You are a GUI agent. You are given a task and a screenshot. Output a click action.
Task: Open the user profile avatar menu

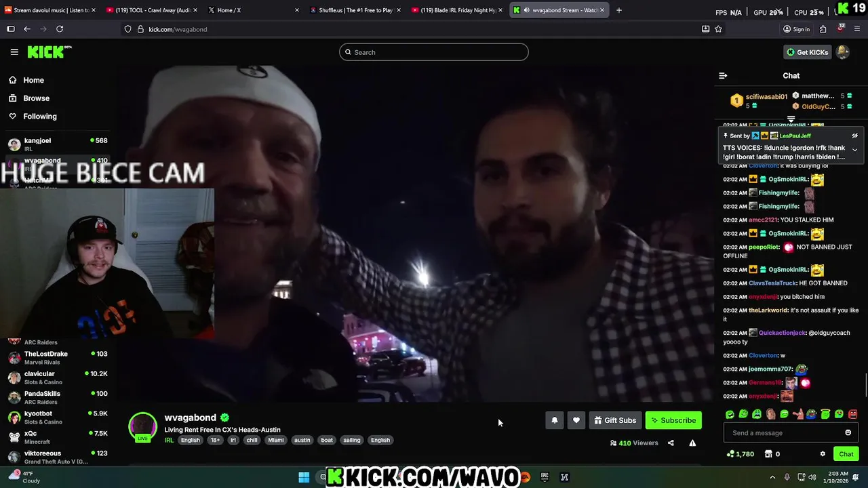(843, 52)
